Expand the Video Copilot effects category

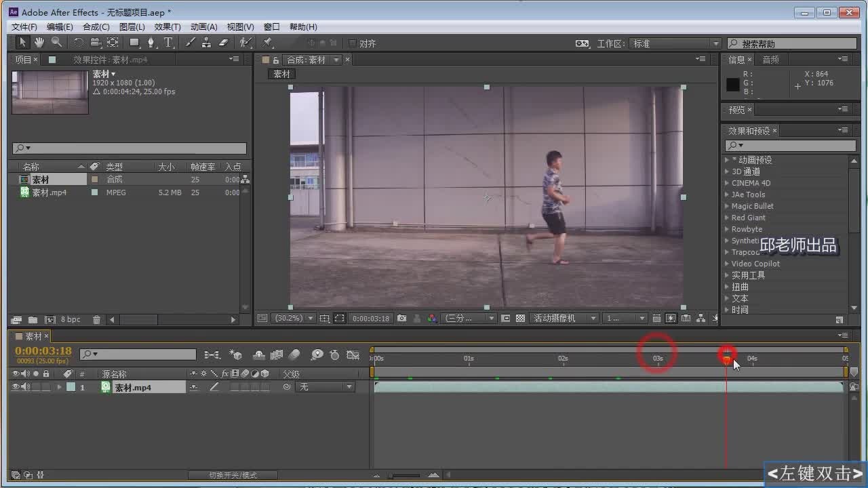pyautogui.click(x=727, y=264)
